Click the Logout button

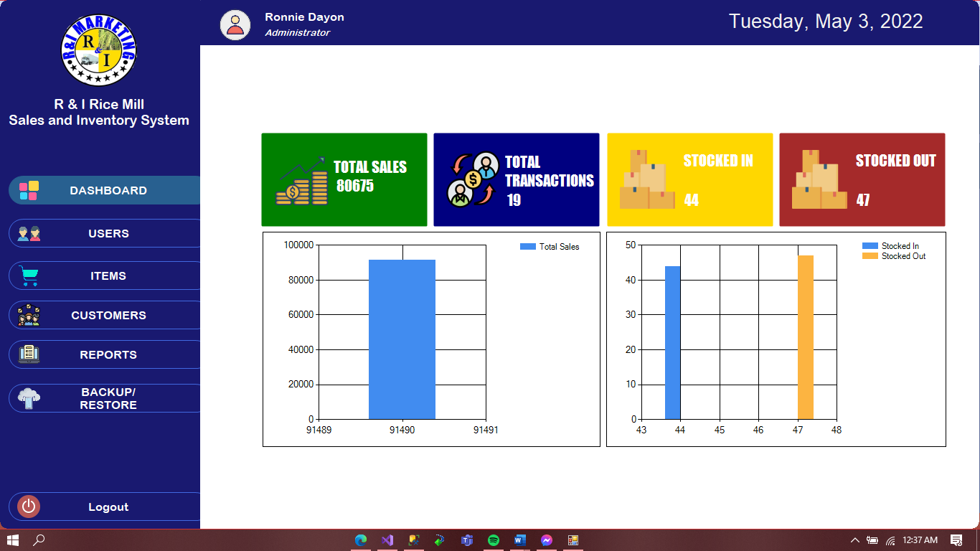tap(104, 507)
